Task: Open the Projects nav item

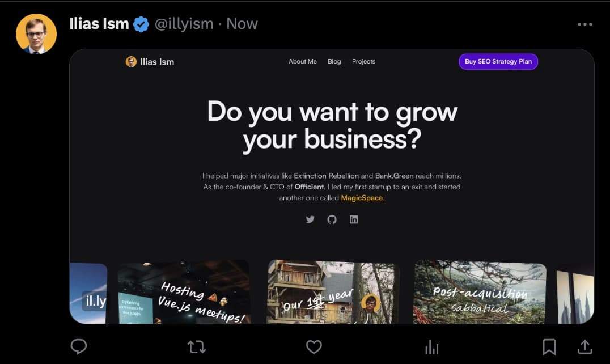Action: 363,61
